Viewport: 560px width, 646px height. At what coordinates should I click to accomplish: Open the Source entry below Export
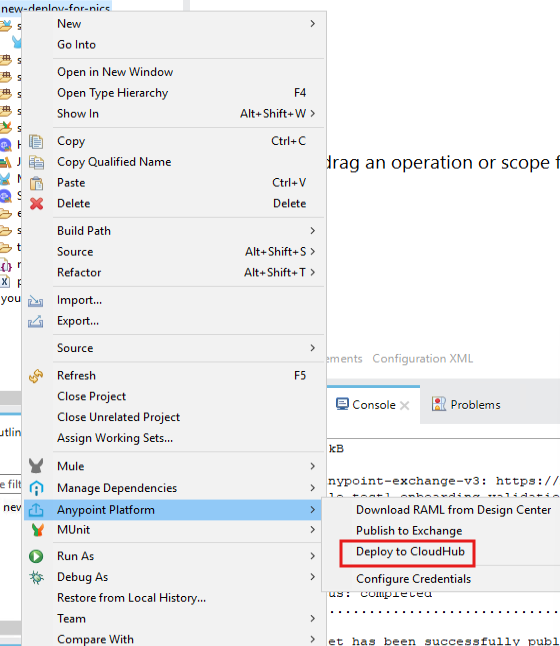(x=174, y=348)
